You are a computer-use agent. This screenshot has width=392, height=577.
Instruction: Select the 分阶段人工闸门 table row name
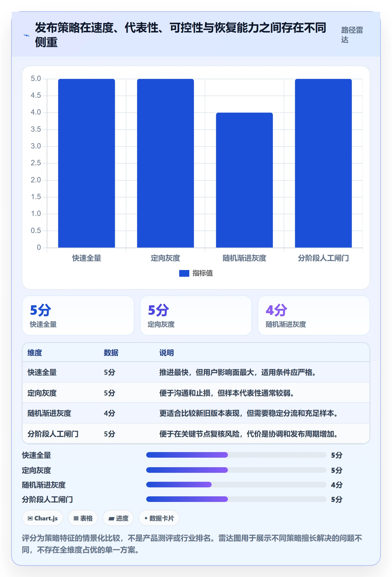(53, 434)
